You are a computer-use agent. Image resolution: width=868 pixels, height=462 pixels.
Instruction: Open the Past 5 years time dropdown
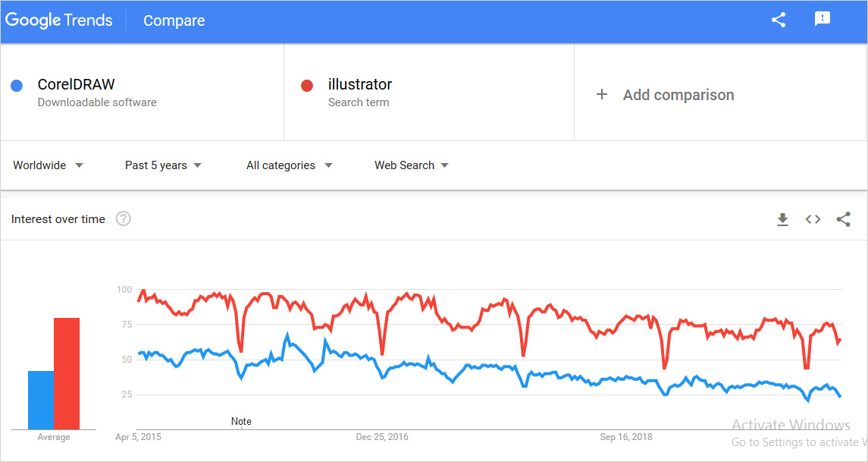pyautogui.click(x=163, y=165)
